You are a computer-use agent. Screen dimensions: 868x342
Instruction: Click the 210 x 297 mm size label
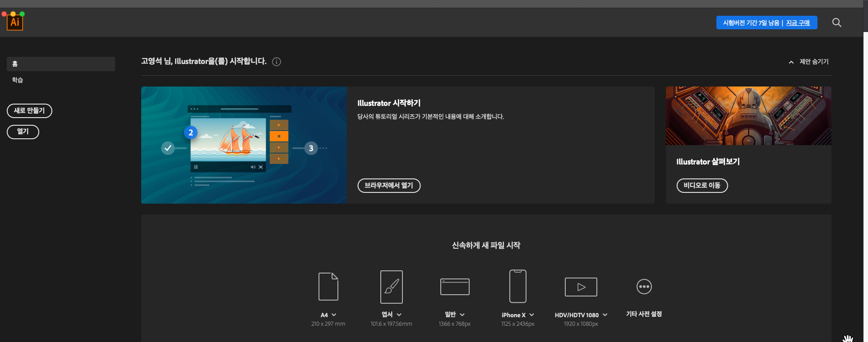click(x=328, y=324)
